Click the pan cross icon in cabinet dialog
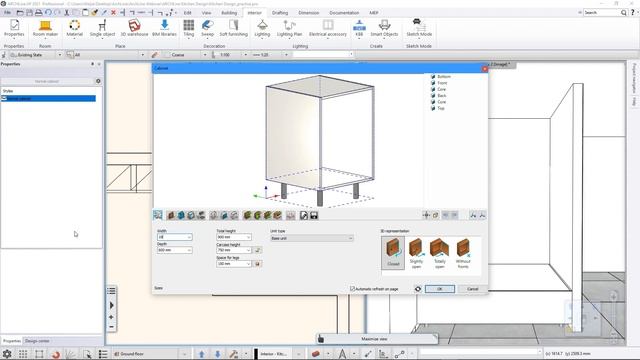The image size is (640, 360). click(426, 215)
